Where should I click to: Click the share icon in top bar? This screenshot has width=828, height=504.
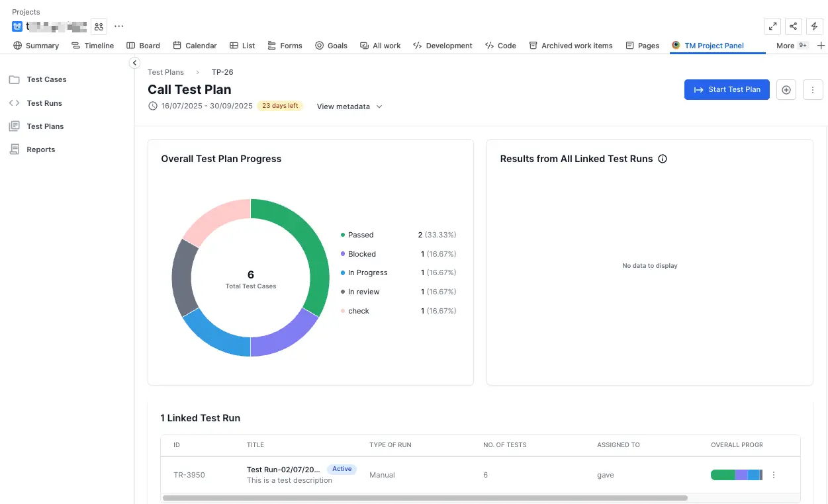[793, 26]
